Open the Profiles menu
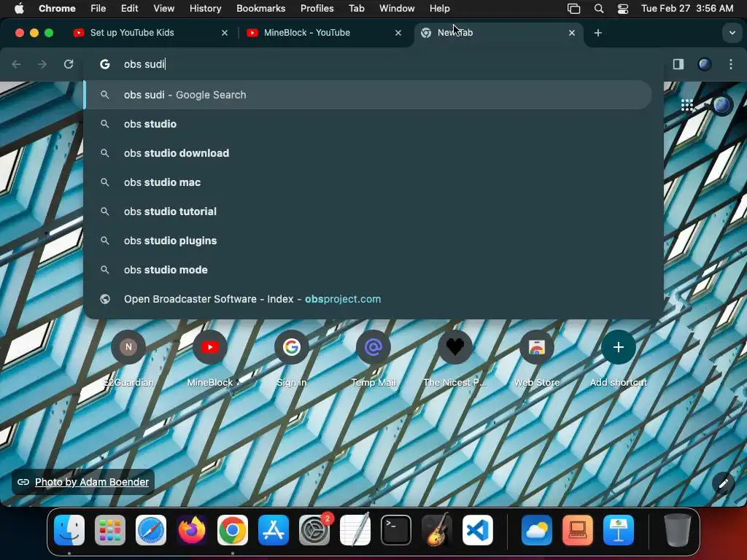 pyautogui.click(x=317, y=9)
